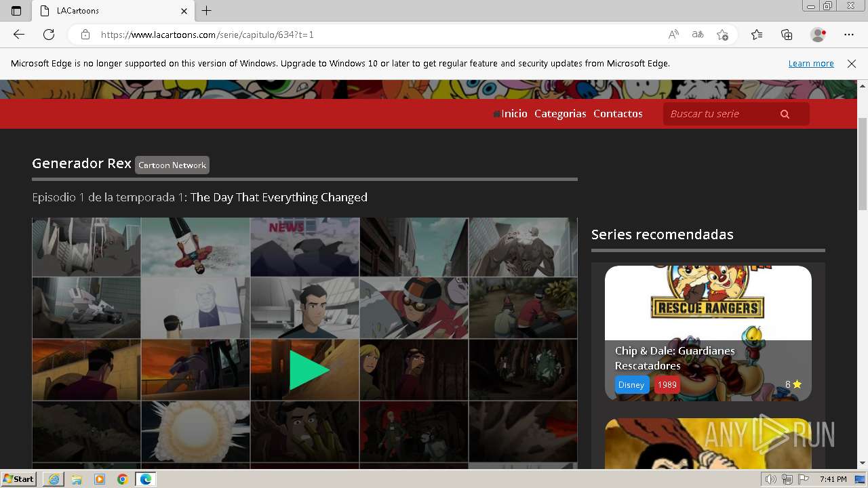
Task: Open Edge Settings and more menu
Action: 849,35
